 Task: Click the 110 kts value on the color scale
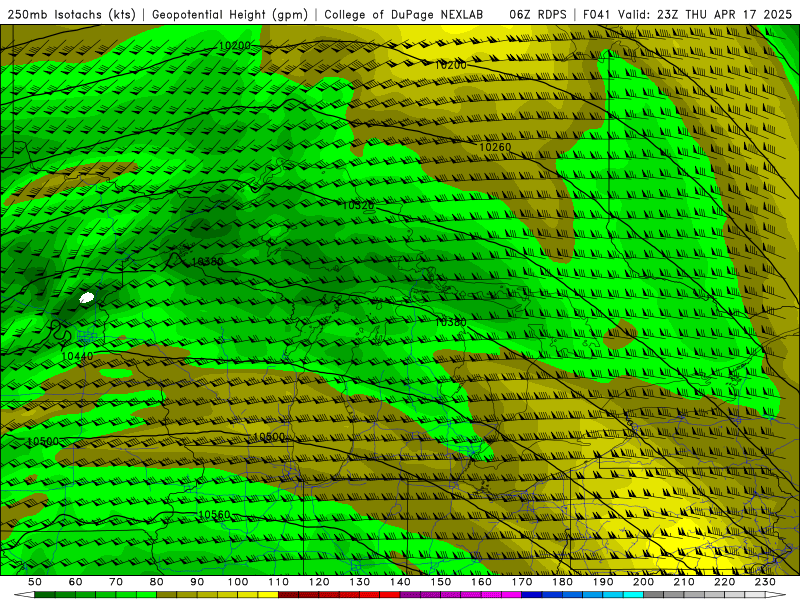279,582
